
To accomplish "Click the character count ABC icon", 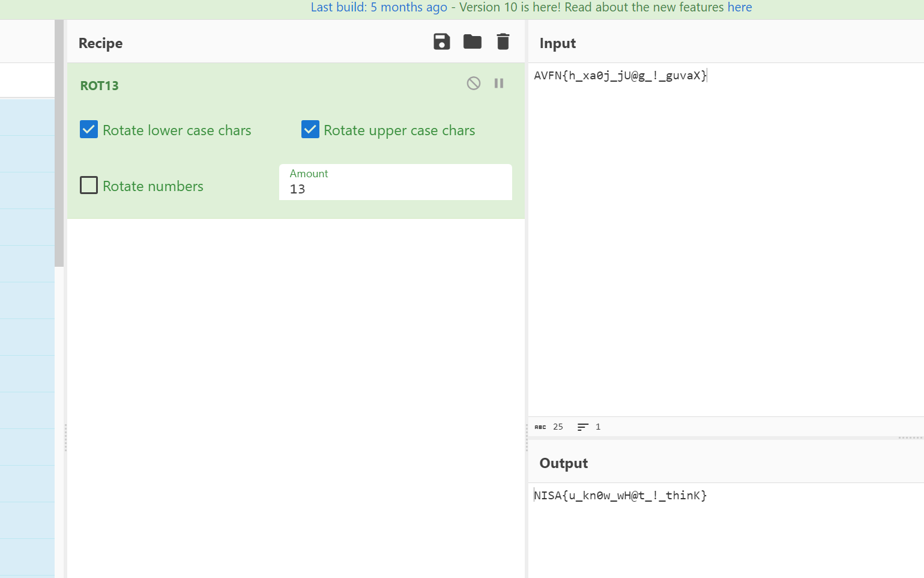I will click(540, 427).
